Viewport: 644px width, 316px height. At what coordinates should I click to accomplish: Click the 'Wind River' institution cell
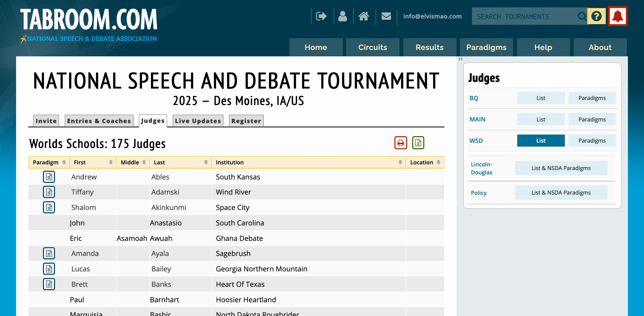[309, 192]
